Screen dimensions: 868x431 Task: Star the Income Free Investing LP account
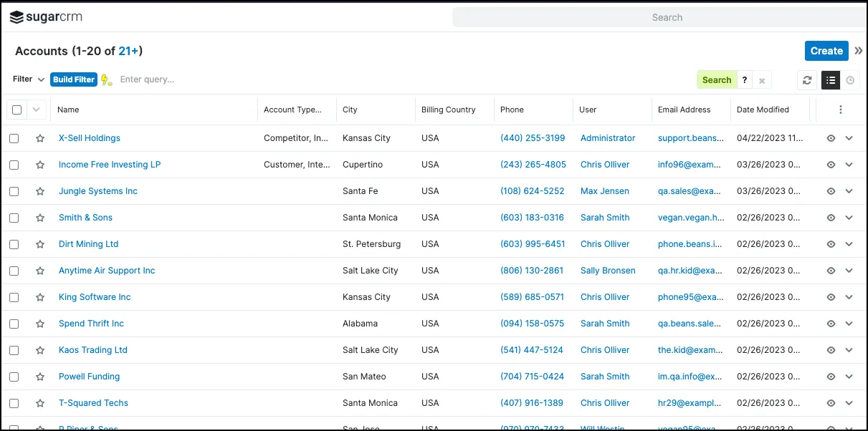coord(40,165)
